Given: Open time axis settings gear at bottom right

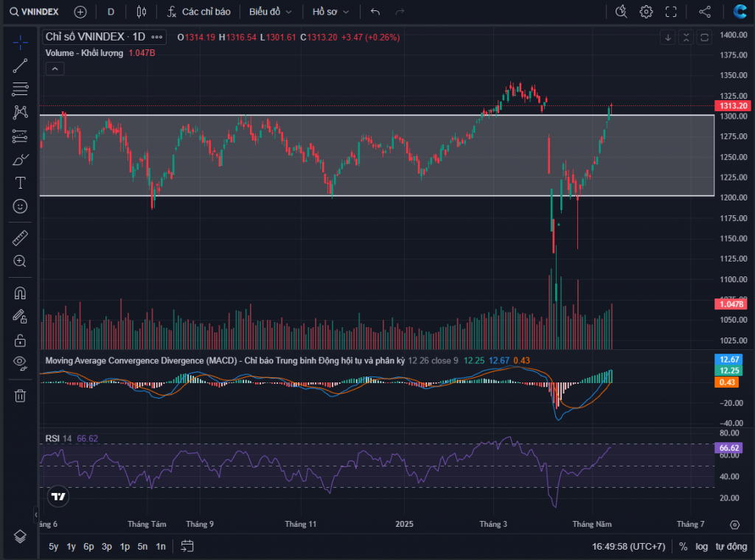Looking at the screenshot, I should (x=735, y=525).
